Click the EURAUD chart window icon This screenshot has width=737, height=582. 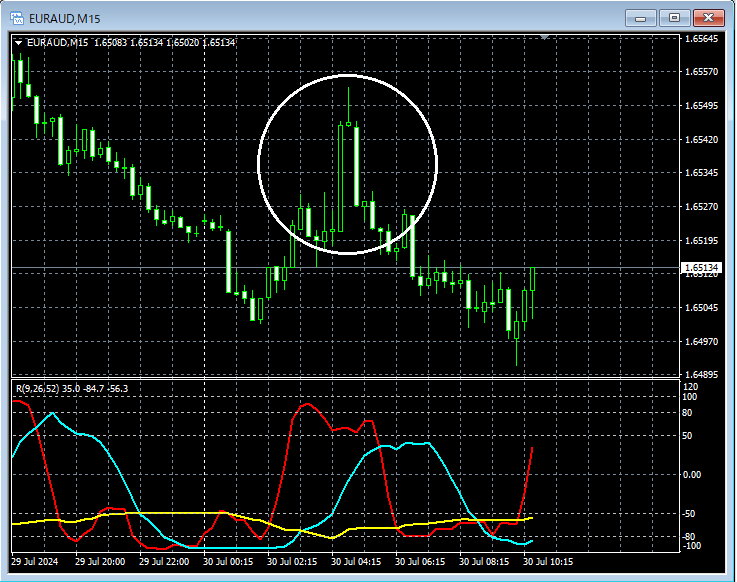(x=17, y=18)
